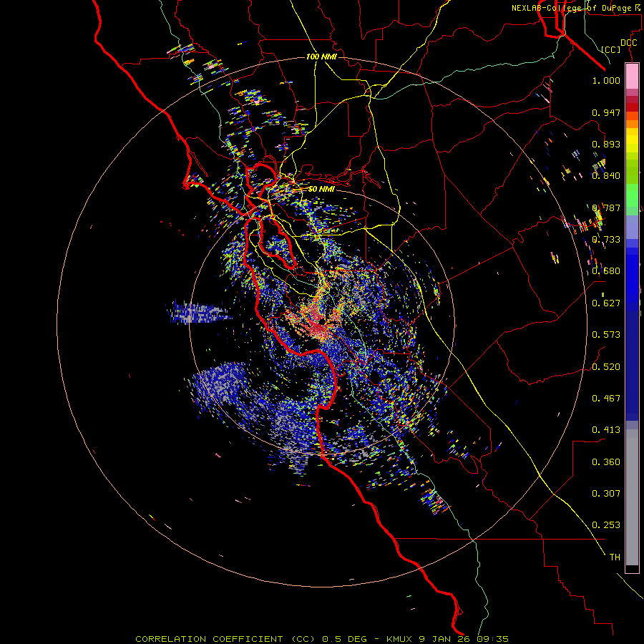This screenshot has height=644, width=644.
Task: Click the TH threshold label on the scale
Action: [615, 557]
